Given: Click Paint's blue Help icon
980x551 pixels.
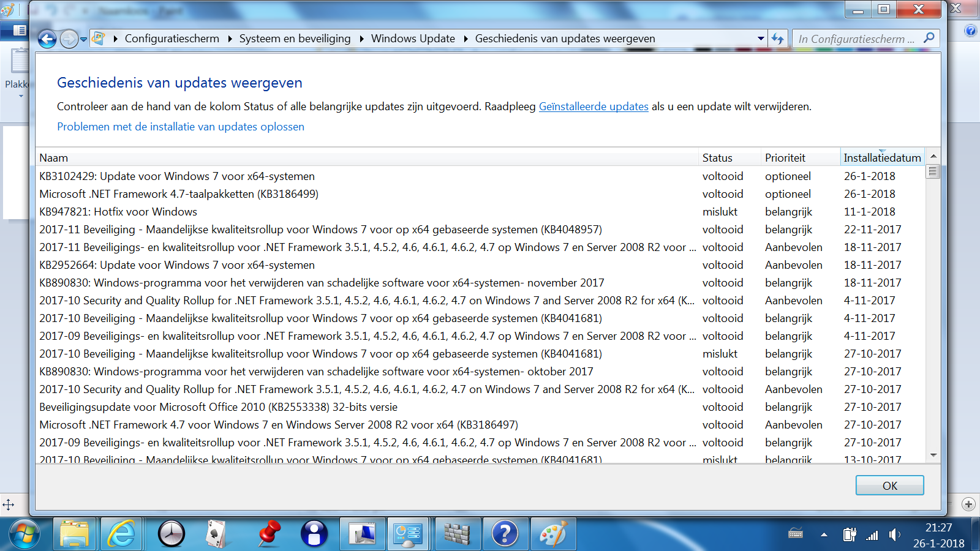Looking at the screenshot, I should pos(970,31).
